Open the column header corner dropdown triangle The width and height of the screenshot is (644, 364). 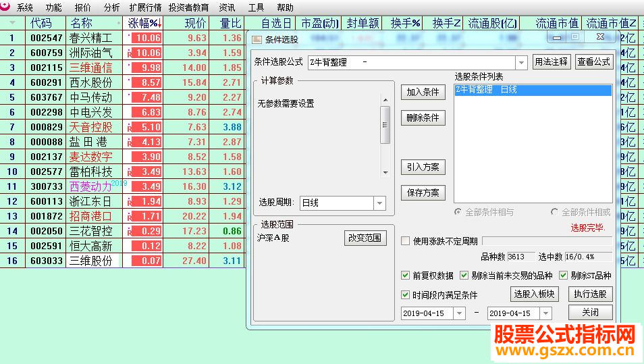(x=12, y=23)
